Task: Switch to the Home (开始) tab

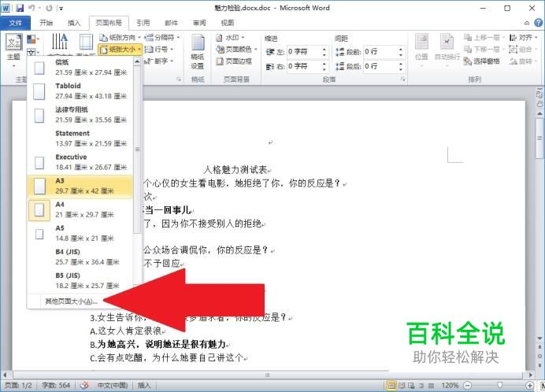Action: coord(46,23)
